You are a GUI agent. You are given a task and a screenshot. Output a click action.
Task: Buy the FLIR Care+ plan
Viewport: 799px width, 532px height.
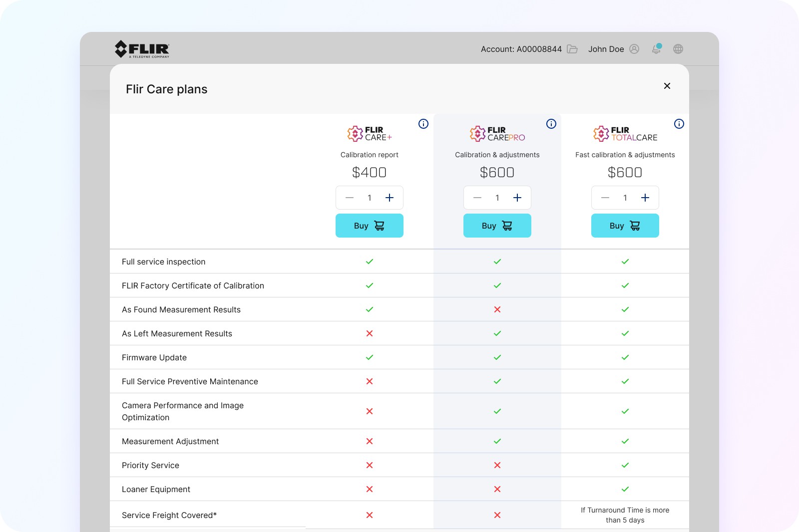click(370, 226)
